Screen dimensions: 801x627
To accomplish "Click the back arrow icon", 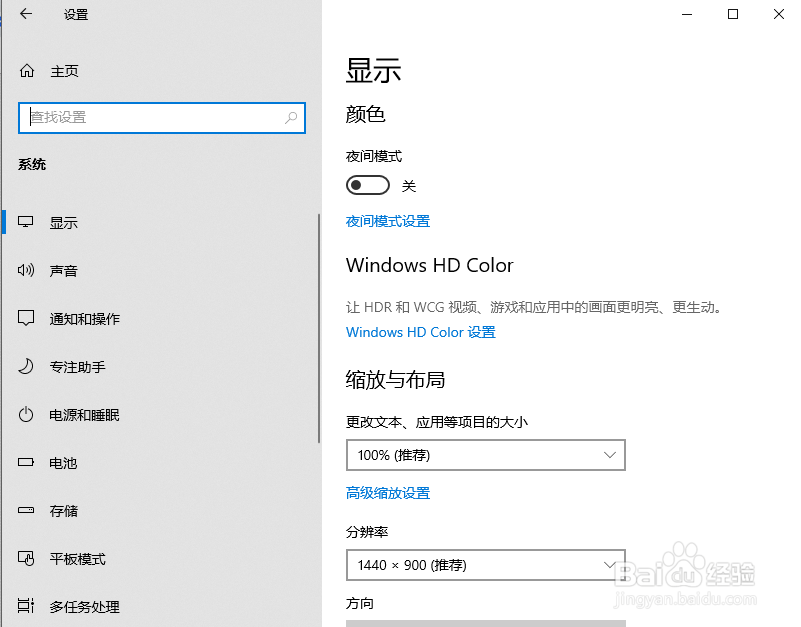I will (x=26, y=14).
